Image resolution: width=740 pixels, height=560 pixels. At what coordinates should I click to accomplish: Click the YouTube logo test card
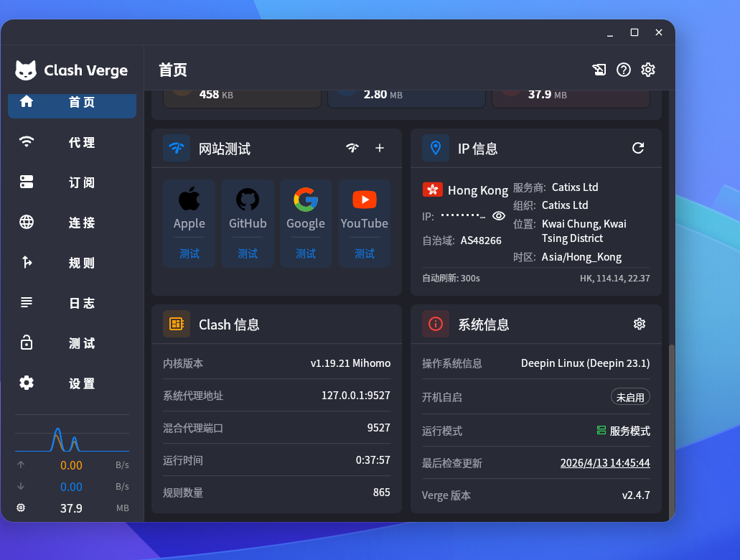click(365, 200)
